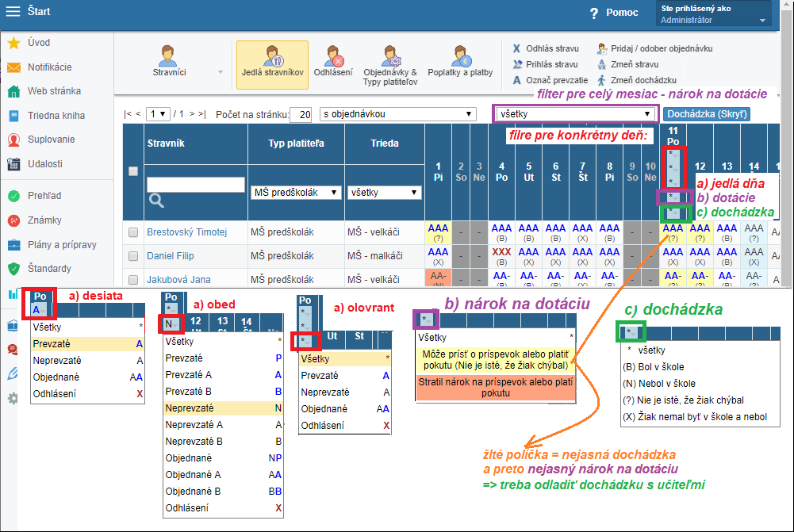794x532 pixels.
Task: Click 'Objednané A' in obed list
Action: point(224,475)
